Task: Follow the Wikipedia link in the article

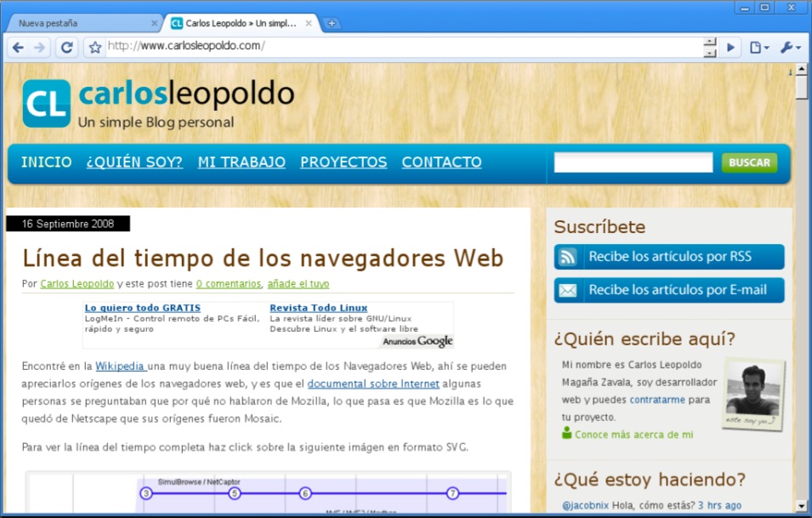Action: click(x=120, y=367)
